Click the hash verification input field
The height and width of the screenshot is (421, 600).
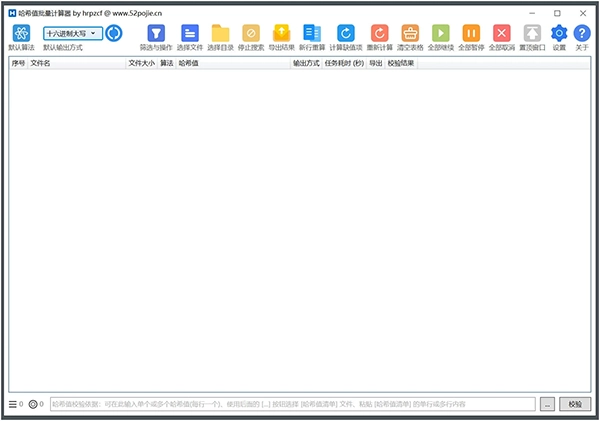(x=292, y=404)
